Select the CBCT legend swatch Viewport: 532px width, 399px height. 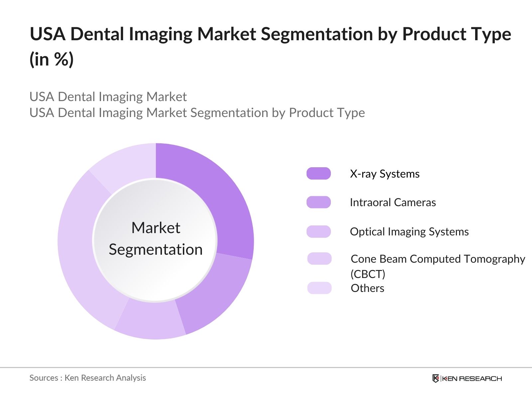pyautogui.click(x=319, y=258)
